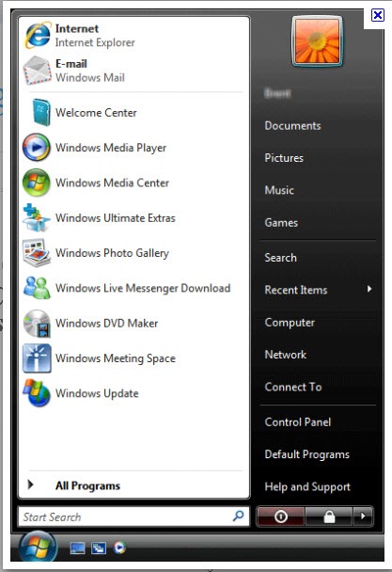Click 'Windows Mail' subtitle text
Viewport: 392px width, 572px height.
pyautogui.click(x=89, y=78)
